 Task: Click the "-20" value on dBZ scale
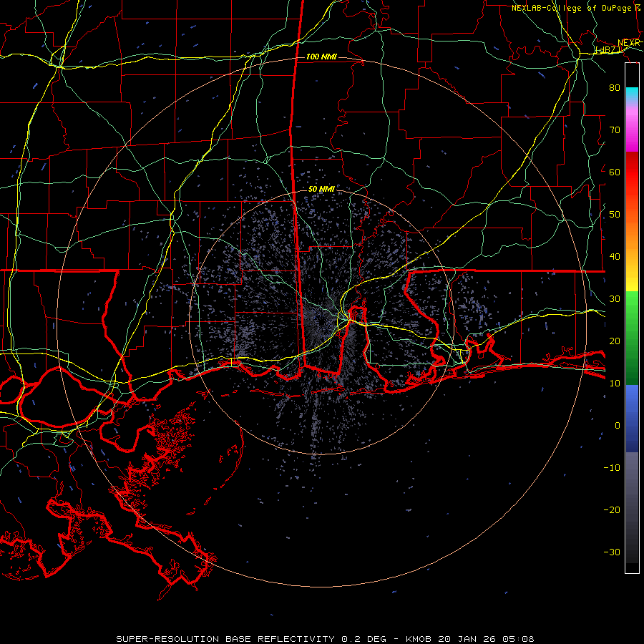pos(612,509)
